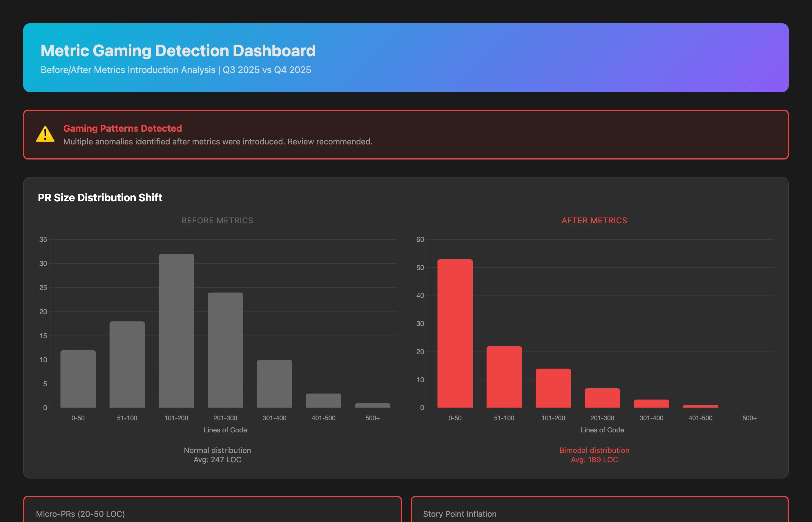Click the 'Metric Gaming Detection Dashboard' title
This screenshot has width=812, height=522.
pos(178,51)
